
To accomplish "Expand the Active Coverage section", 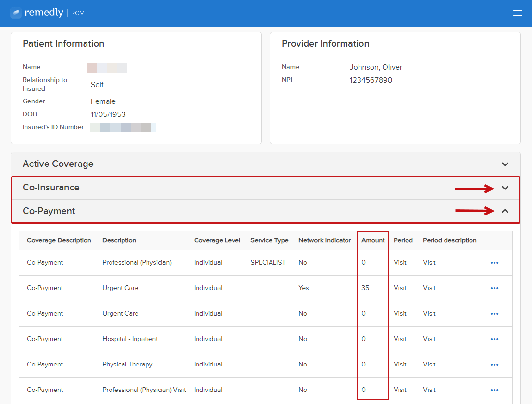I will click(x=505, y=164).
